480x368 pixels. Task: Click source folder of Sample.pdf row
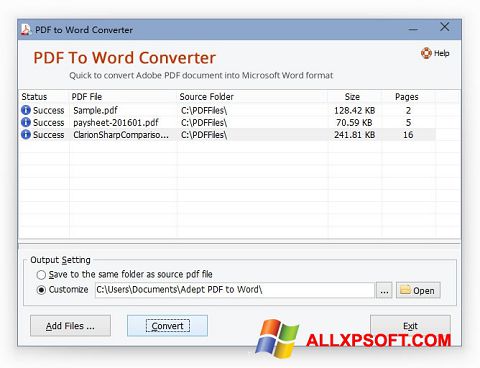[x=204, y=110]
